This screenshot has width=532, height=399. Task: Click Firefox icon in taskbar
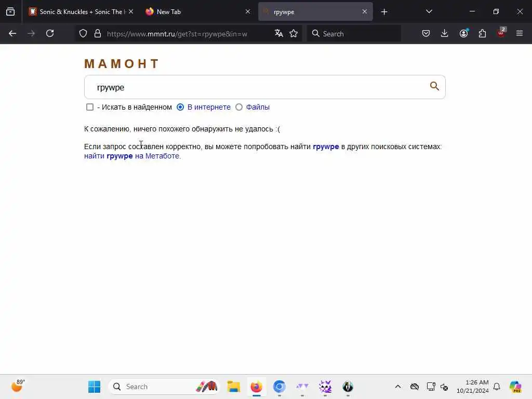[256, 387]
